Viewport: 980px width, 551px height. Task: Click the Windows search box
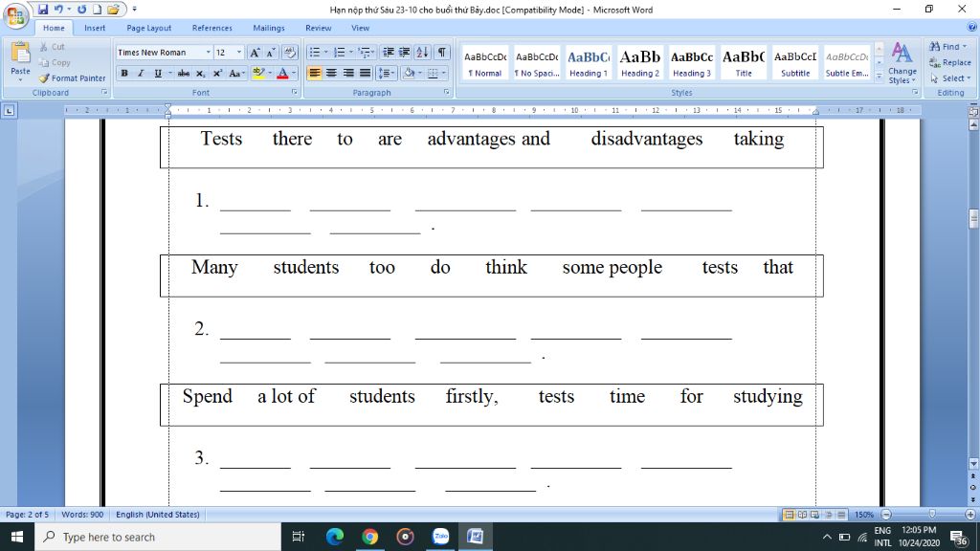pos(158,537)
